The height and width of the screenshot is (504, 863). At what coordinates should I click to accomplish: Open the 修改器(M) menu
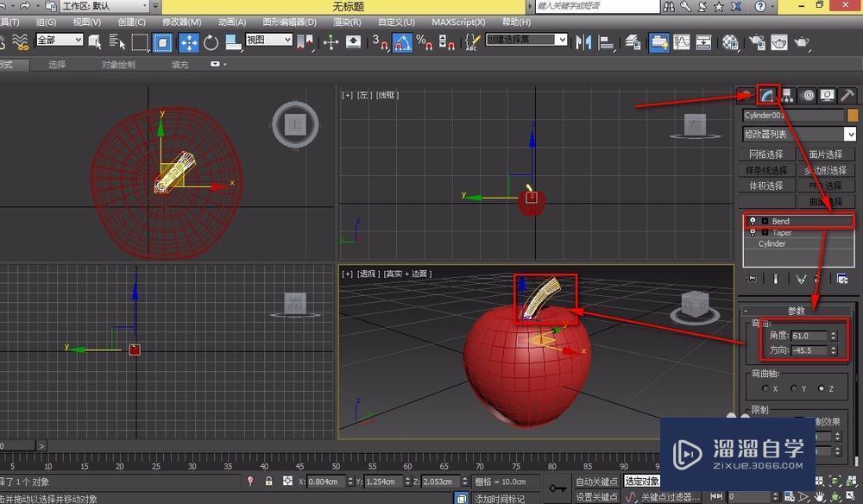(x=181, y=22)
